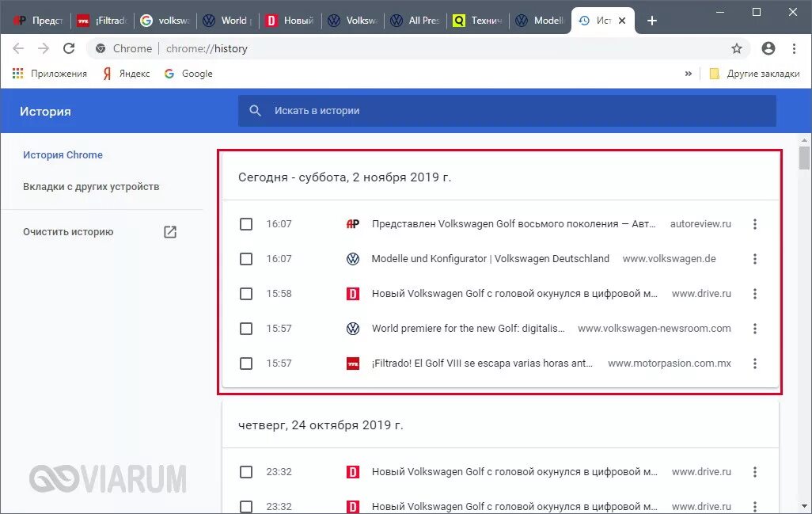Click the VW favicon of Modelle und Konfigurator

tap(353, 259)
